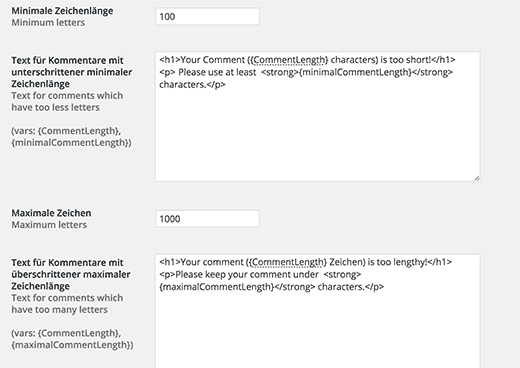Click the 'Text für Kommentare mit unterschrittener' label
Image resolution: width=520 pixels, height=368 pixels.
pos(72,72)
